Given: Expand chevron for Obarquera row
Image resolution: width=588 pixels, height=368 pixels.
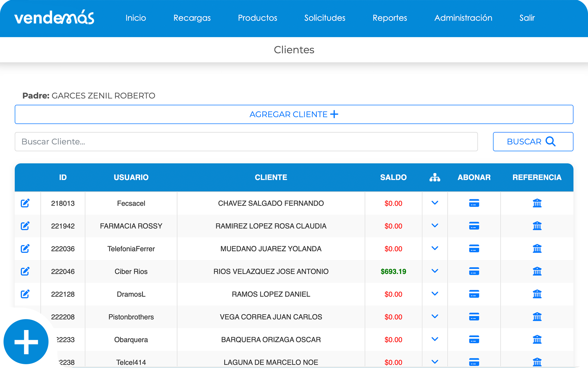Looking at the screenshot, I should point(435,339).
